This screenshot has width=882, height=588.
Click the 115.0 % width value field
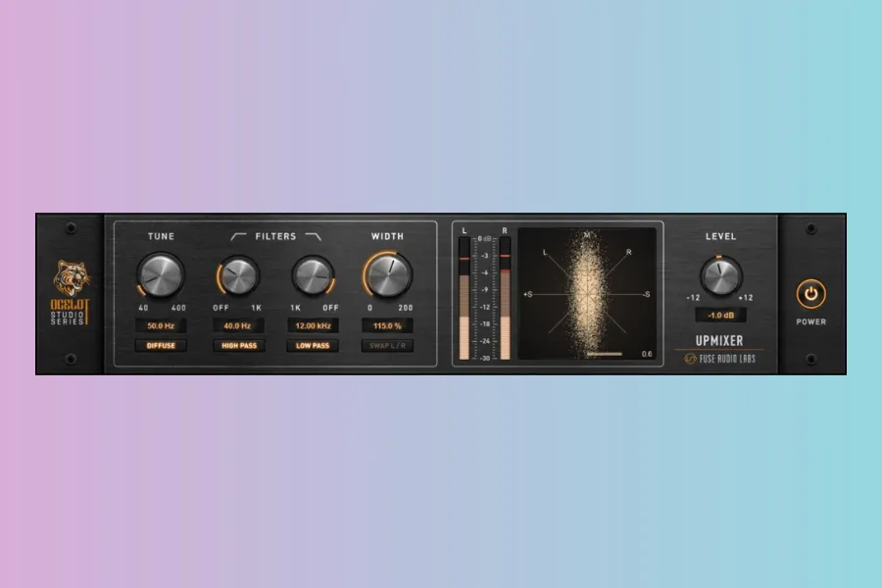click(387, 325)
